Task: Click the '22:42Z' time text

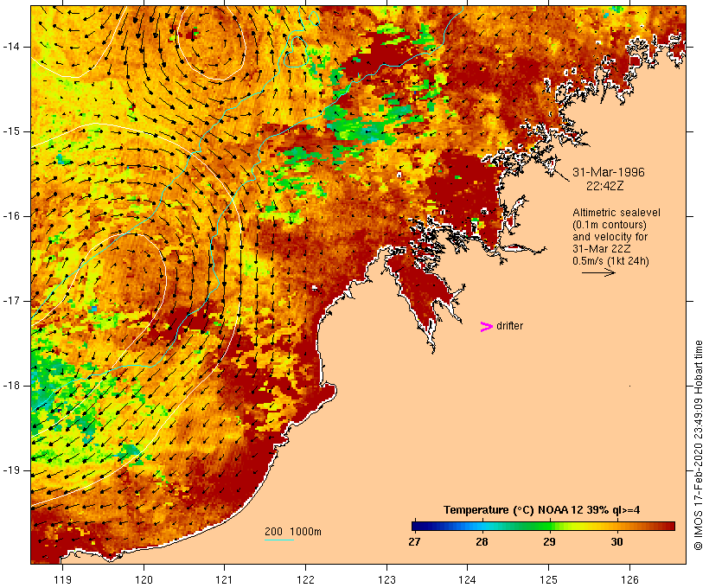Action: [x=605, y=186]
